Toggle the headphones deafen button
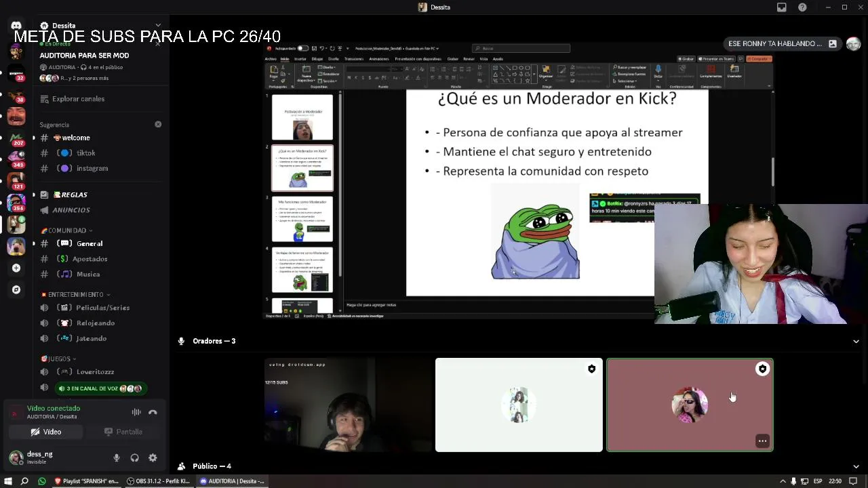 pyautogui.click(x=134, y=458)
